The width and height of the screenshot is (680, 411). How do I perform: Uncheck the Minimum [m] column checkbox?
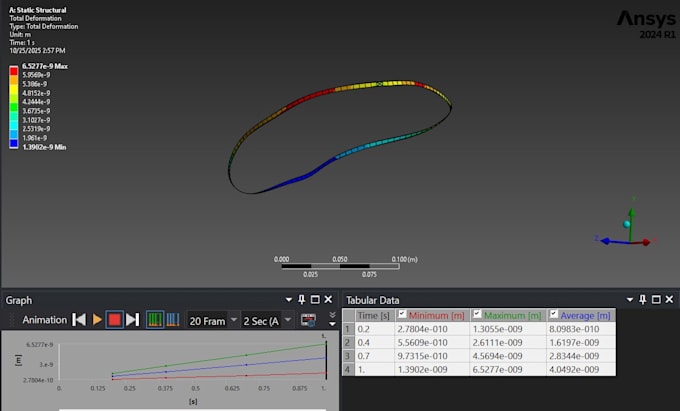click(402, 314)
